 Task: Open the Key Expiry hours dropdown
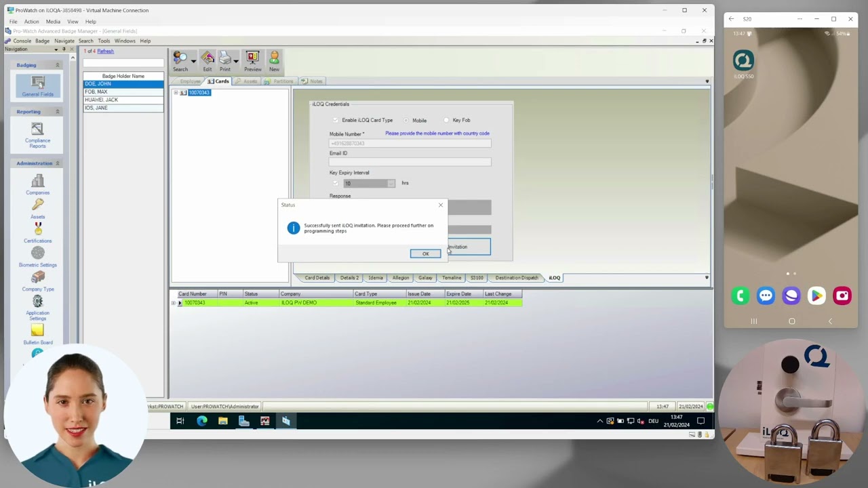(x=391, y=183)
